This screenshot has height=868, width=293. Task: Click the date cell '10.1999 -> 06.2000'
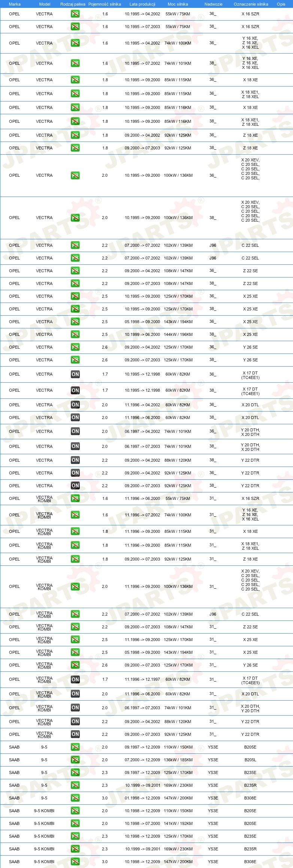pyautogui.click(x=142, y=334)
